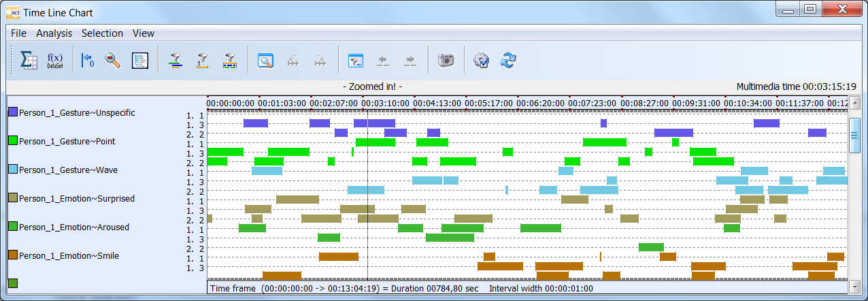Click the orange Person_1_Emotion~Smile color swatch
Screen dimensions: 868x301
pyautogui.click(x=13, y=255)
